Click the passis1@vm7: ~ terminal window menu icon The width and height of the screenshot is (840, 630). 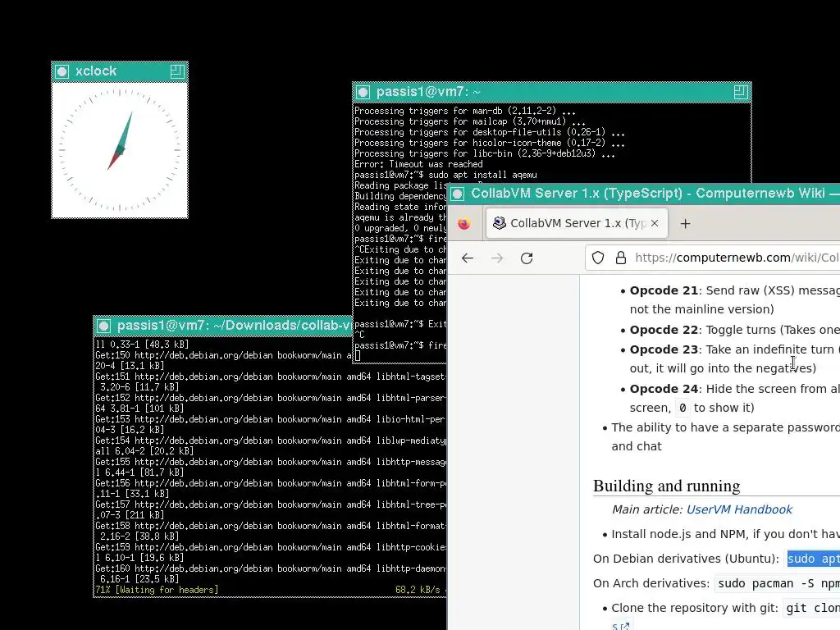pyautogui.click(x=363, y=92)
